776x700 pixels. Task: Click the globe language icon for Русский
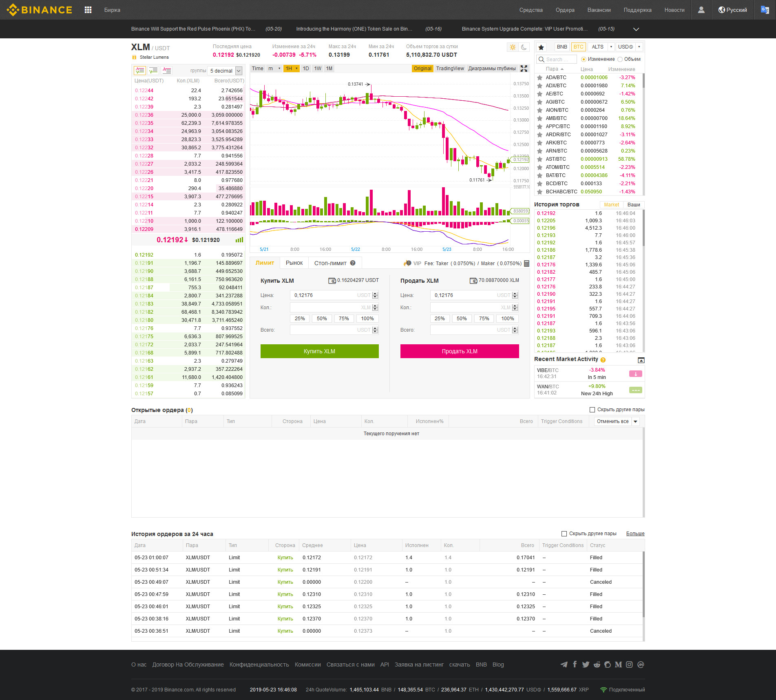(721, 10)
